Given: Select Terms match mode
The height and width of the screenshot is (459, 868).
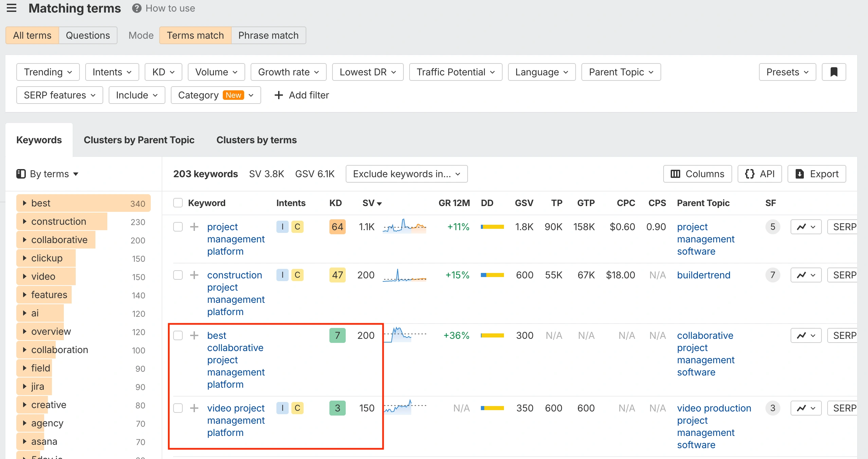Looking at the screenshot, I should (195, 35).
